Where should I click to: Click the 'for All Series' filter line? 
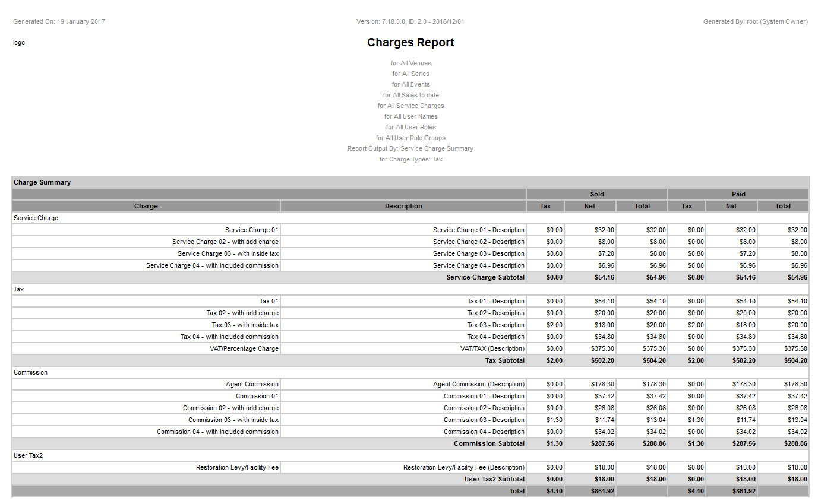[410, 74]
